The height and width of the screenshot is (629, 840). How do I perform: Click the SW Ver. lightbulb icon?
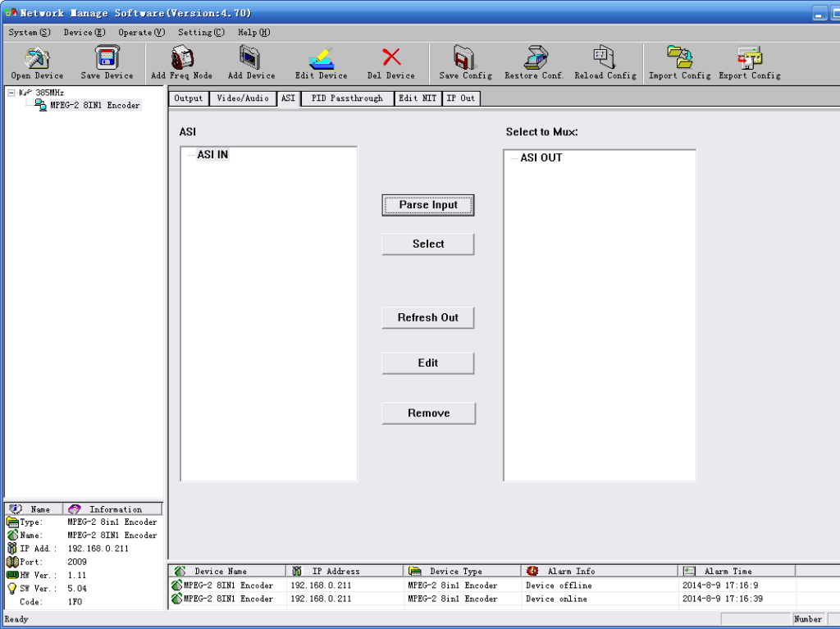click(x=11, y=588)
